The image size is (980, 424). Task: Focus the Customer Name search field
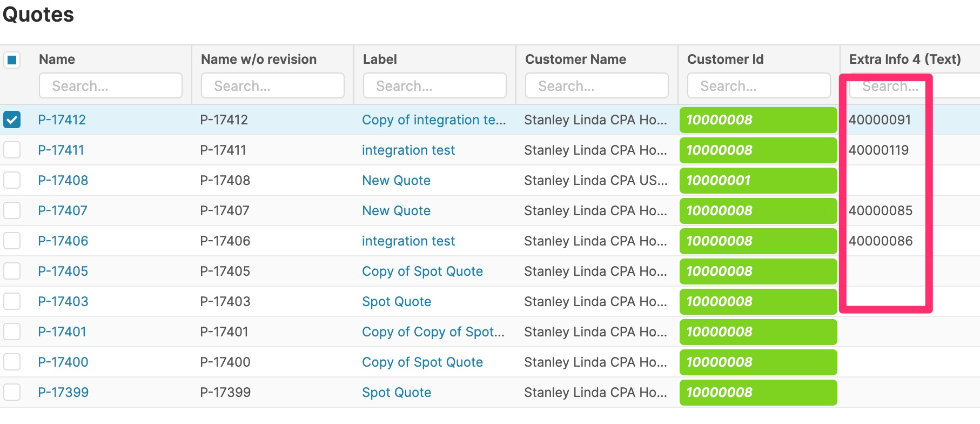click(596, 86)
